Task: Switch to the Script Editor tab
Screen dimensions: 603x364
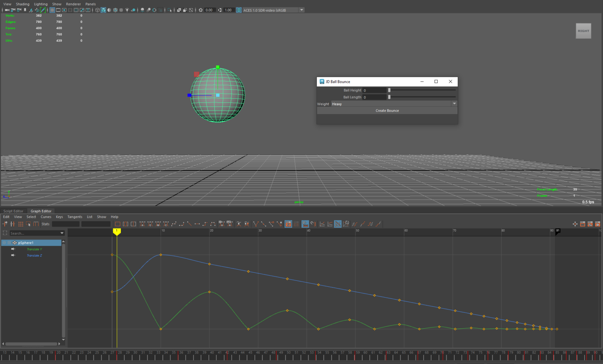Action: pos(13,211)
